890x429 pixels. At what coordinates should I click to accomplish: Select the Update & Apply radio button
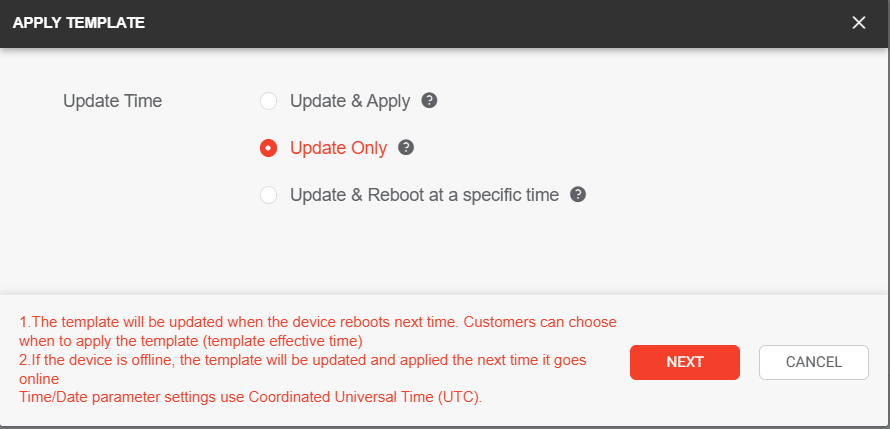[268, 102]
